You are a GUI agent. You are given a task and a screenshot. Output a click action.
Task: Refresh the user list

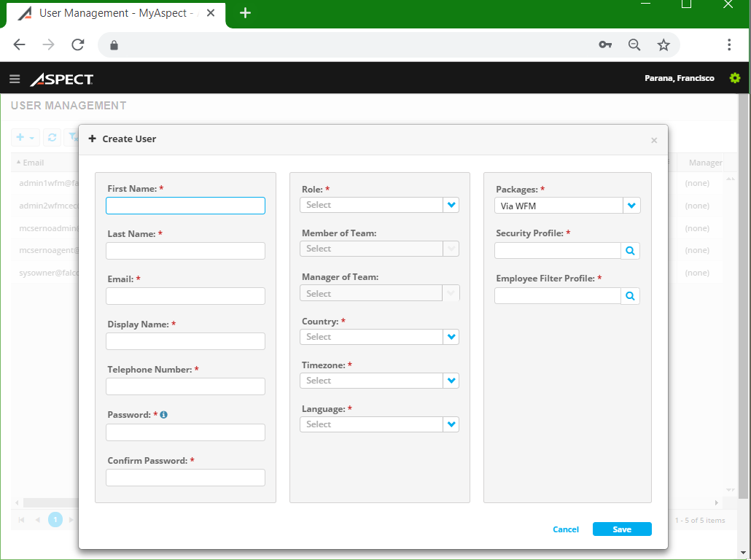pyautogui.click(x=52, y=137)
